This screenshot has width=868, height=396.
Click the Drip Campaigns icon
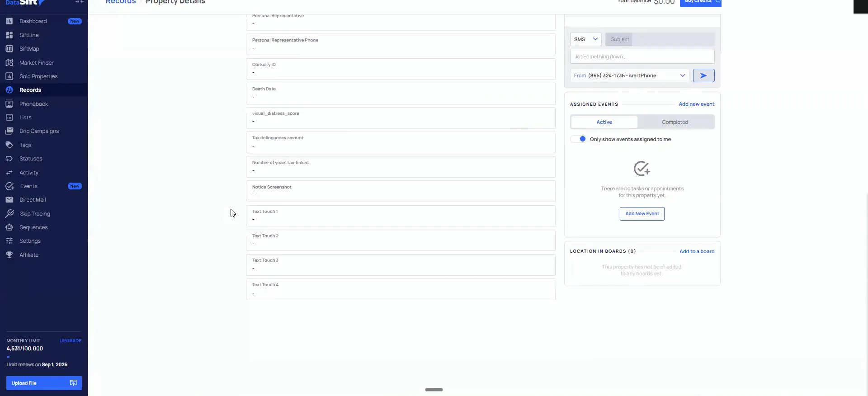click(9, 131)
